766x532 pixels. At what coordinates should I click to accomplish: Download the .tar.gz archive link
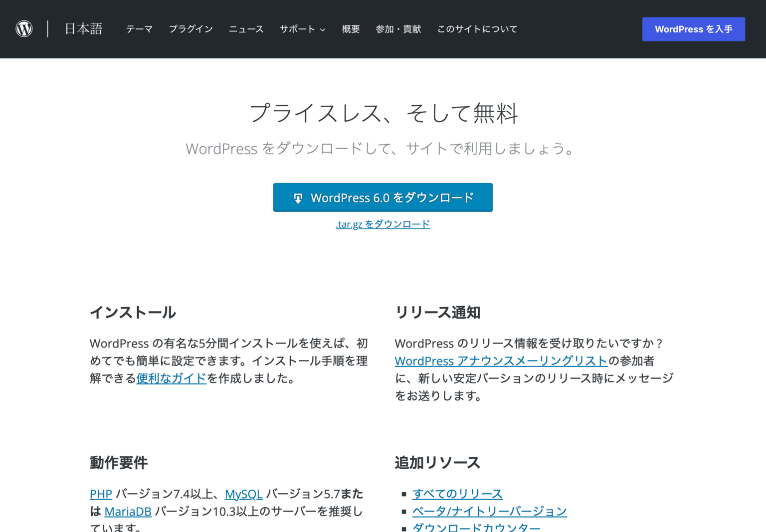click(383, 224)
